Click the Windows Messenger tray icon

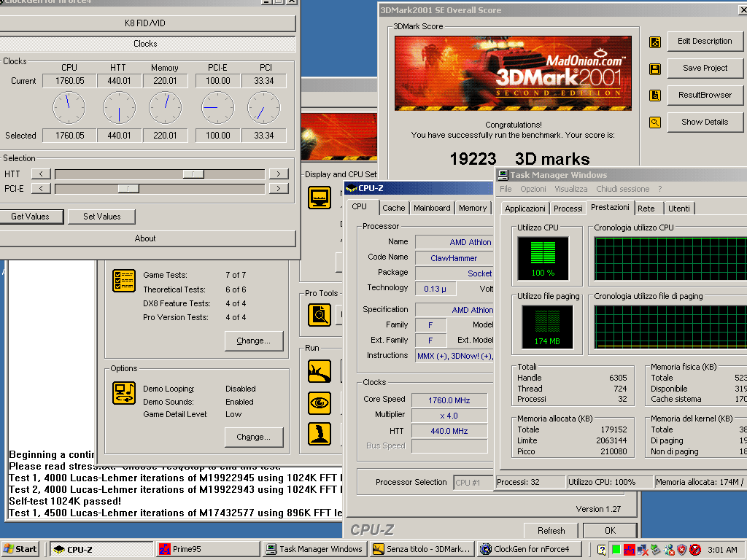click(669, 550)
